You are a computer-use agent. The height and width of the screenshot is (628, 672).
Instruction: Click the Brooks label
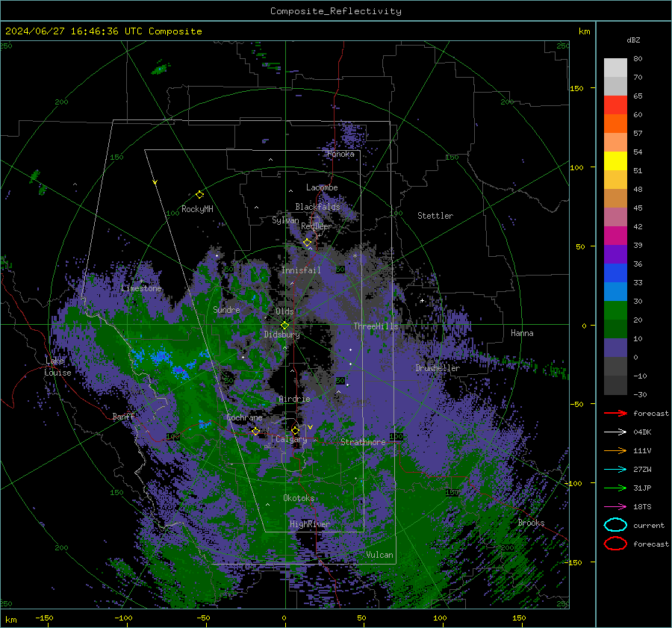[x=531, y=523]
